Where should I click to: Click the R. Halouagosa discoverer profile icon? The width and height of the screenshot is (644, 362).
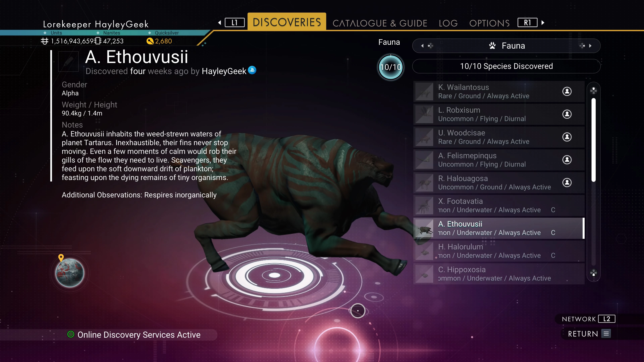(567, 182)
